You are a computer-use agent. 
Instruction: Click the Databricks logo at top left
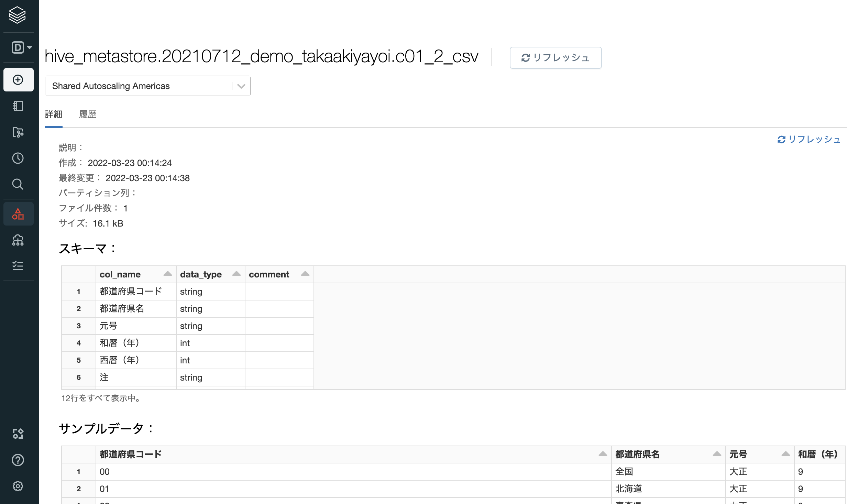[17, 15]
